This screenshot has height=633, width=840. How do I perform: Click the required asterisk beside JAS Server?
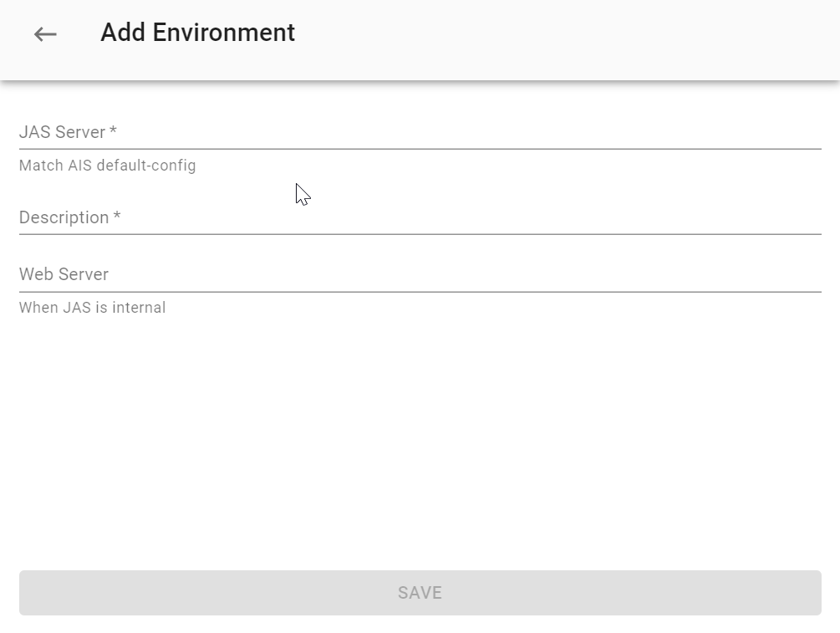coord(113,131)
